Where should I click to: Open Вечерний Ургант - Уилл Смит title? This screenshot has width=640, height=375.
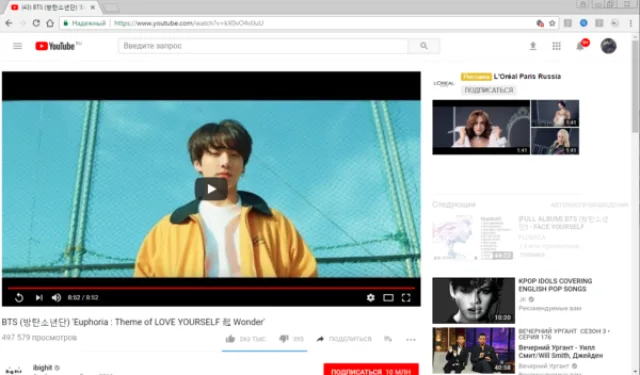560,352
